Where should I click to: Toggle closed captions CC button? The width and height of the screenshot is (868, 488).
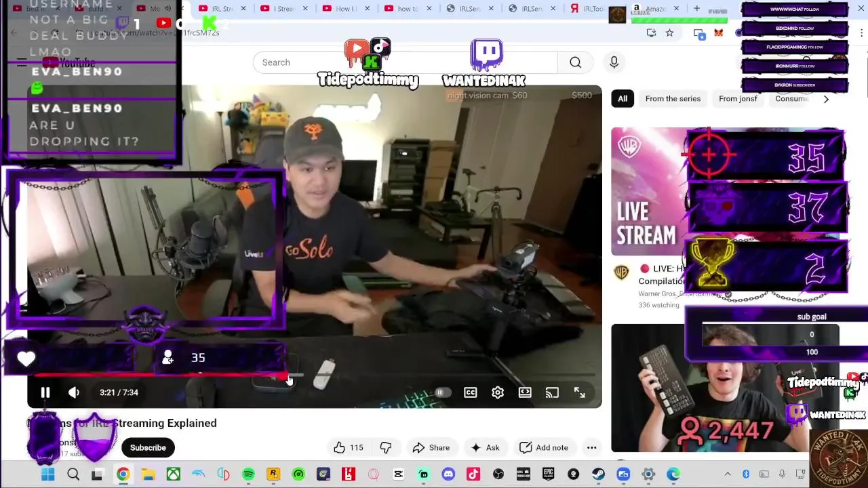click(470, 392)
